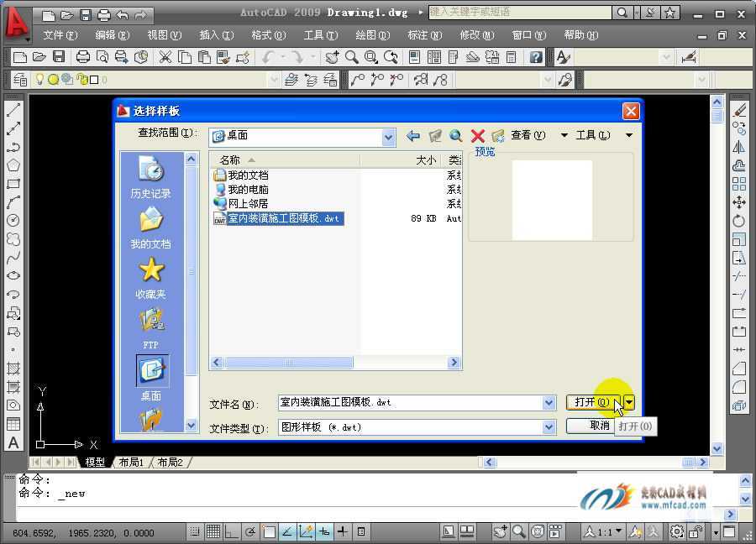Create a new folder in the dialog
756x544 pixels.
pyautogui.click(x=498, y=136)
